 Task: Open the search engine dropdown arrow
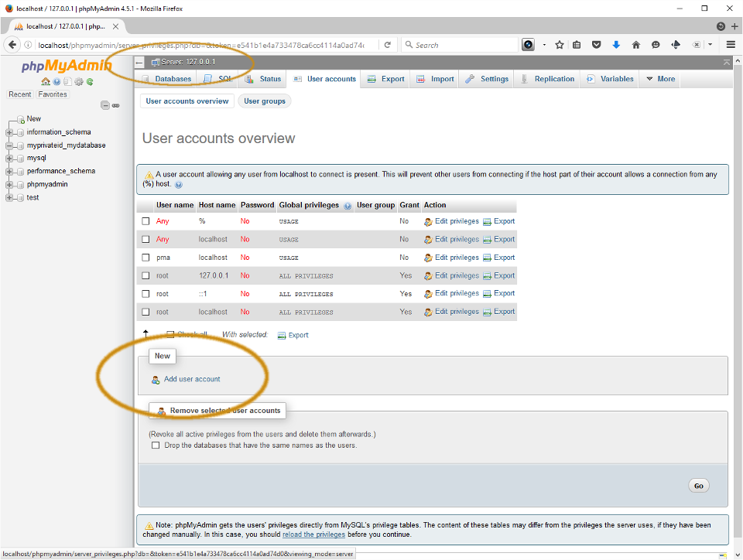pos(409,45)
